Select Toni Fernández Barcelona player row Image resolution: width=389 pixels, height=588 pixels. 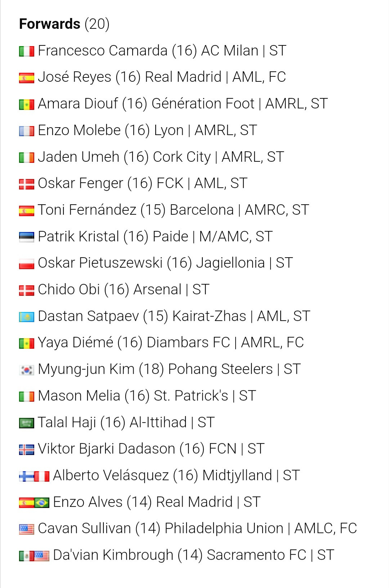pyautogui.click(x=164, y=210)
